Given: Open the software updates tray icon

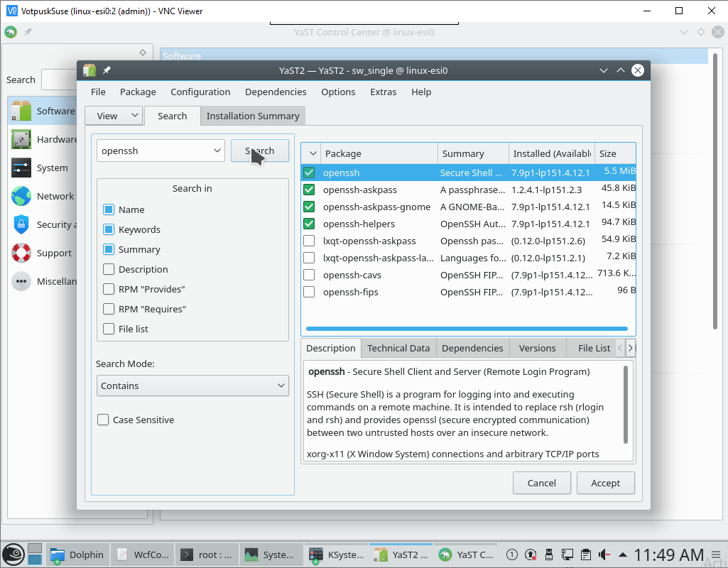Looking at the screenshot, I should tap(531, 555).
